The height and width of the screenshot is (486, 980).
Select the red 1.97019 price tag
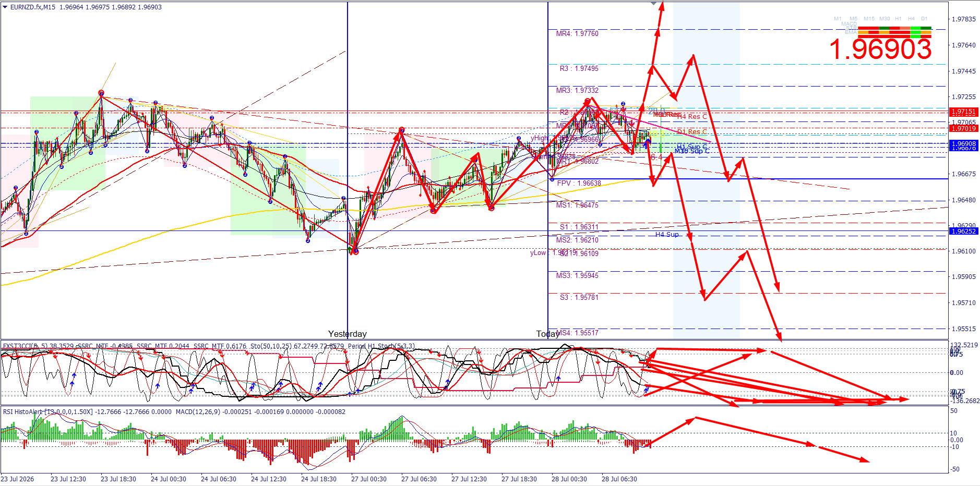click(963, 128)
